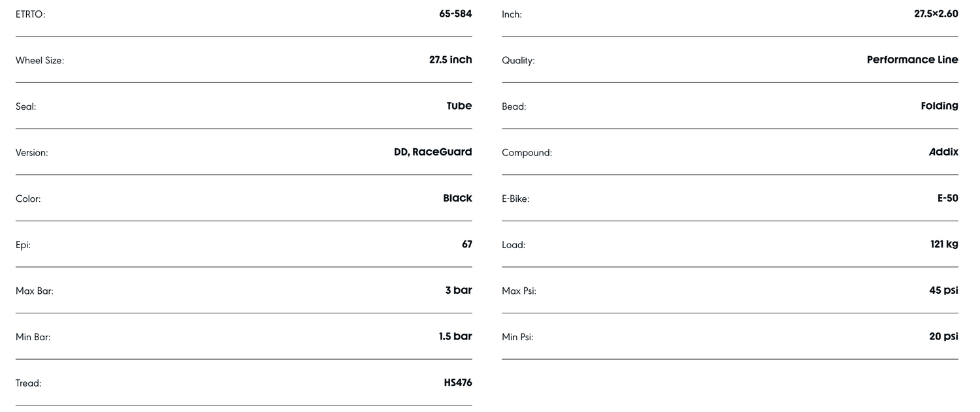Select the Min Psi value 20 psi
The height and width of the screenshot is (412, 980).
pos(943,336)
